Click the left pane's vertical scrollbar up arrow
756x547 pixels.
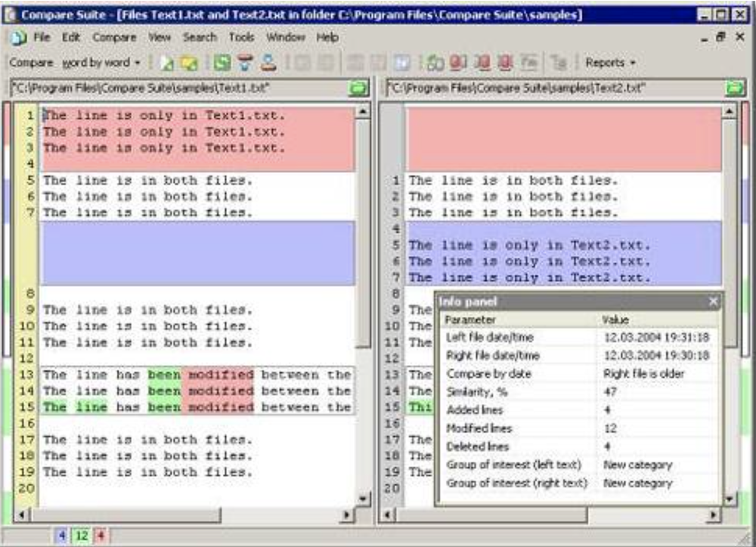pyautogui.click(x=363, y=112)
